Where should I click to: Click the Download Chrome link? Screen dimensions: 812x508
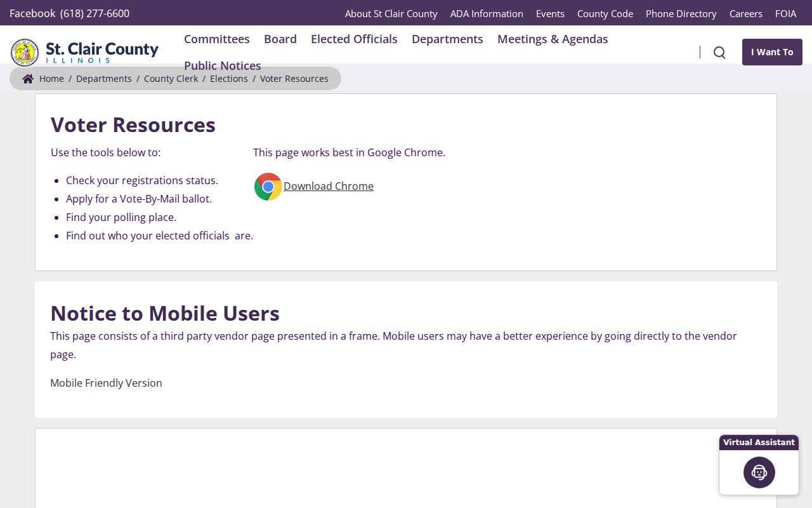[329, 186]
